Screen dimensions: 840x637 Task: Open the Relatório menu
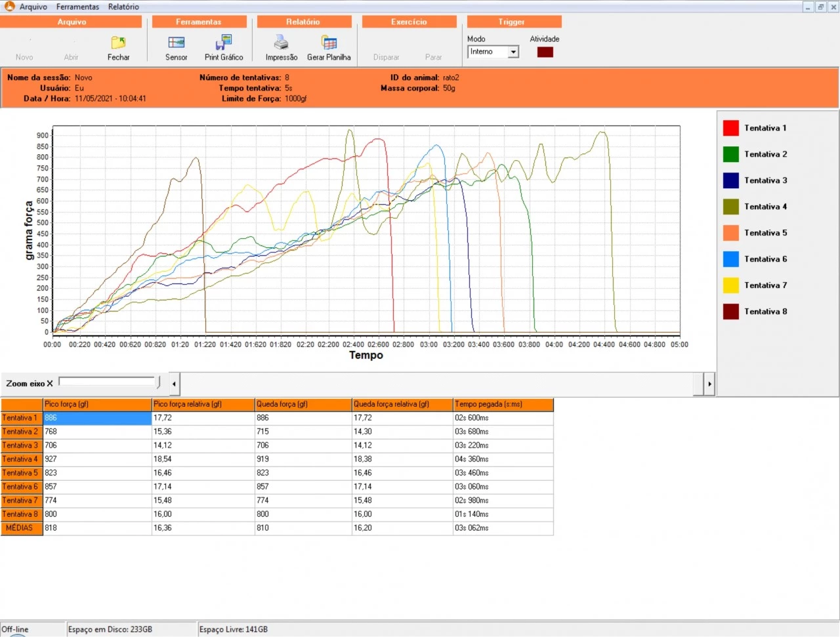[123, 7]
